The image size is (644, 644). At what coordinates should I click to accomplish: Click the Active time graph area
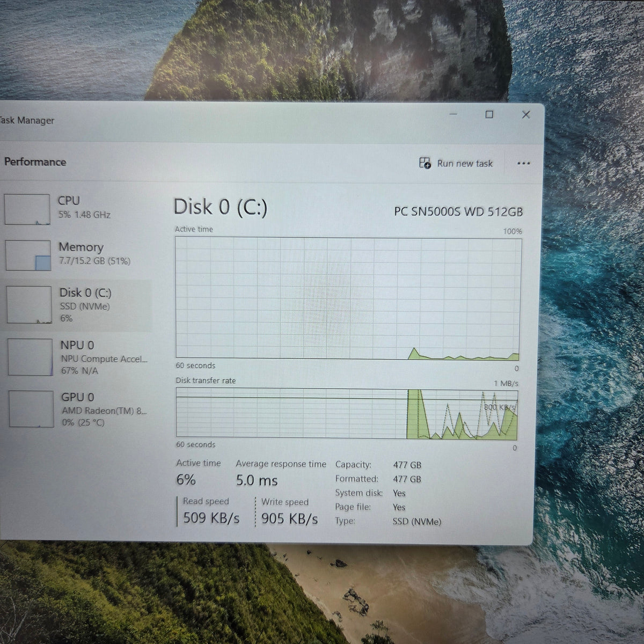348,299
